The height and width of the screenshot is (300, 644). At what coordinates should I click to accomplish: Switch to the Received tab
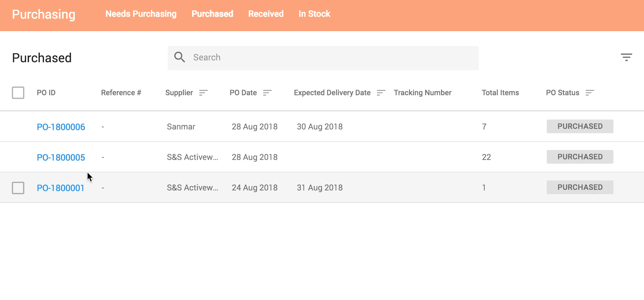[x=266, y=14]
